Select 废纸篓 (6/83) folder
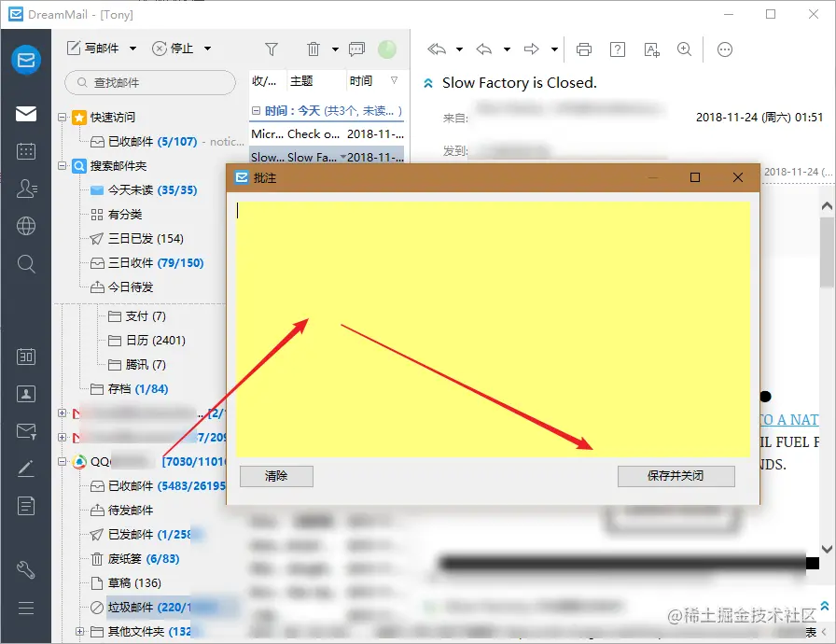 pos(135,559)
